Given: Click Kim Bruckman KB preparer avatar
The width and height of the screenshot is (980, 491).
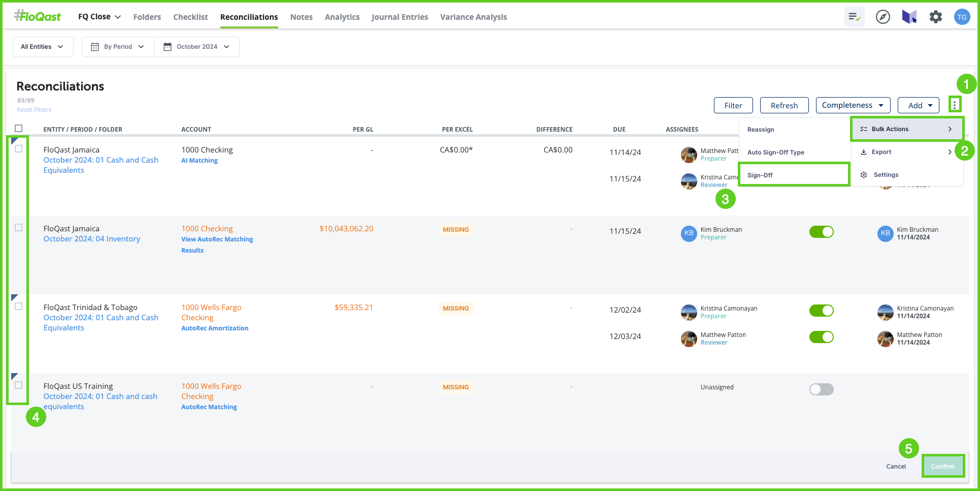Looking at the screenshot, I should [689, 233].
